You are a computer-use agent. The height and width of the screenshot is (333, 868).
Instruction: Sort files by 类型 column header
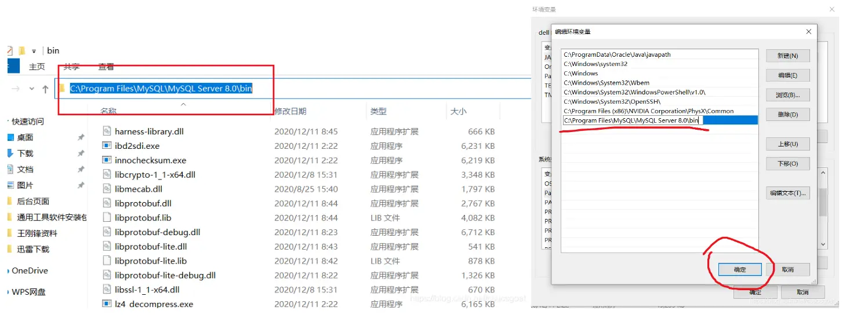pos(379,111)
